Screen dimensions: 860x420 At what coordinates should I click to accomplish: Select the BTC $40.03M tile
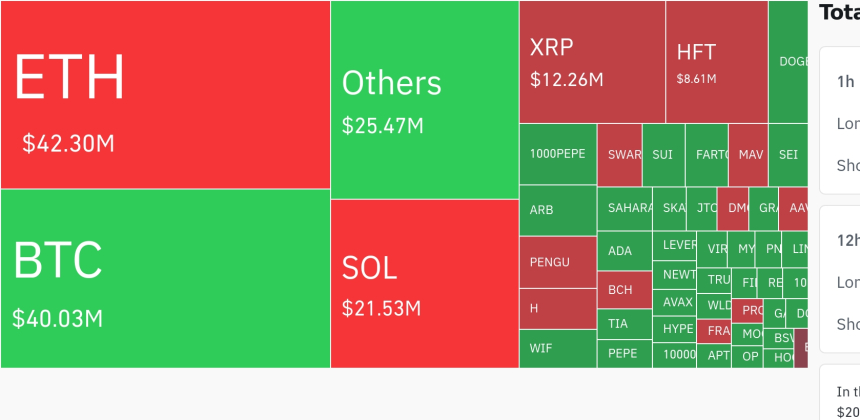[165, 278]
